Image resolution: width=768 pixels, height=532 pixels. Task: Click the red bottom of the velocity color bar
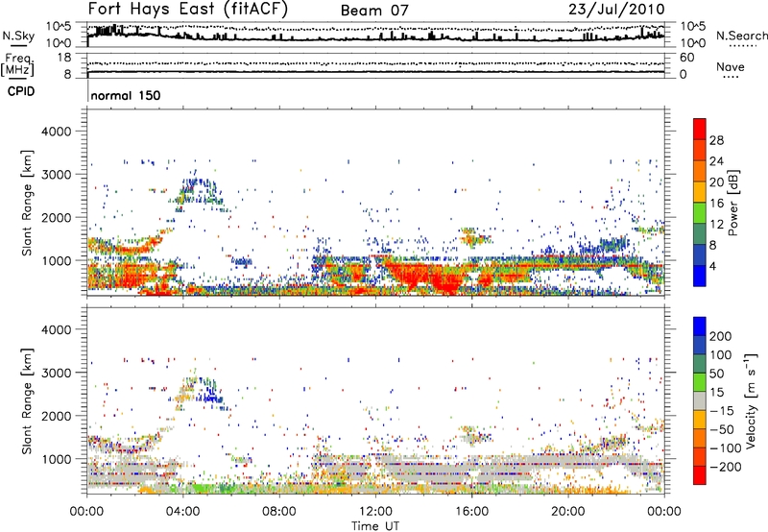pos(700,475)
